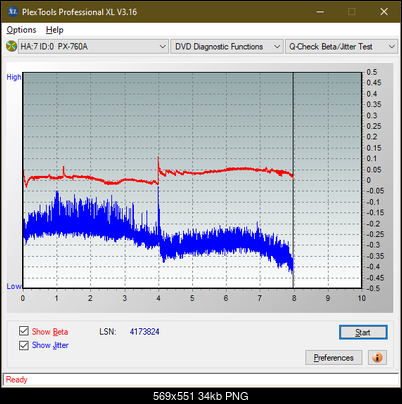Click the Ready status bar text
Screen dimensions: 402x404
tap(16, 379)
